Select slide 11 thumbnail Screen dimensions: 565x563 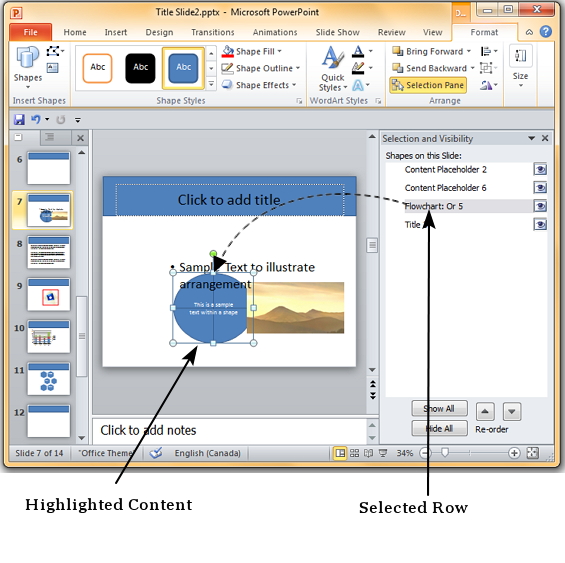(49, 379)
